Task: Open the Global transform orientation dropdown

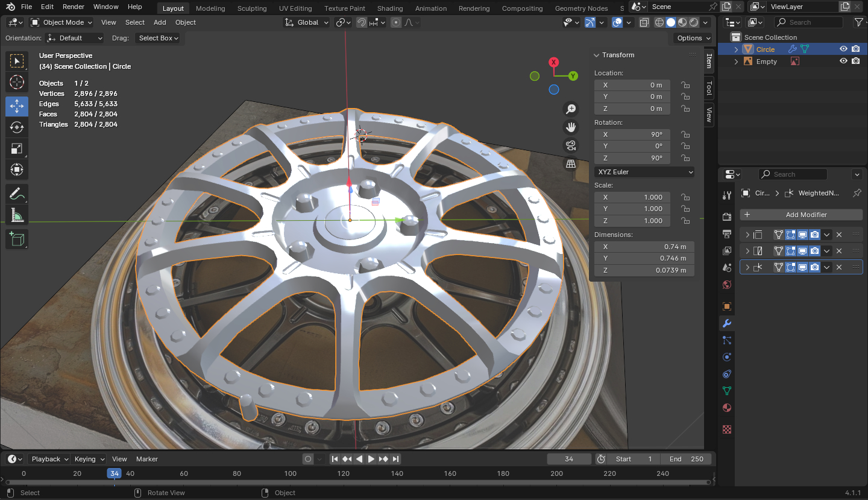Action: click(x=307, y=22)
